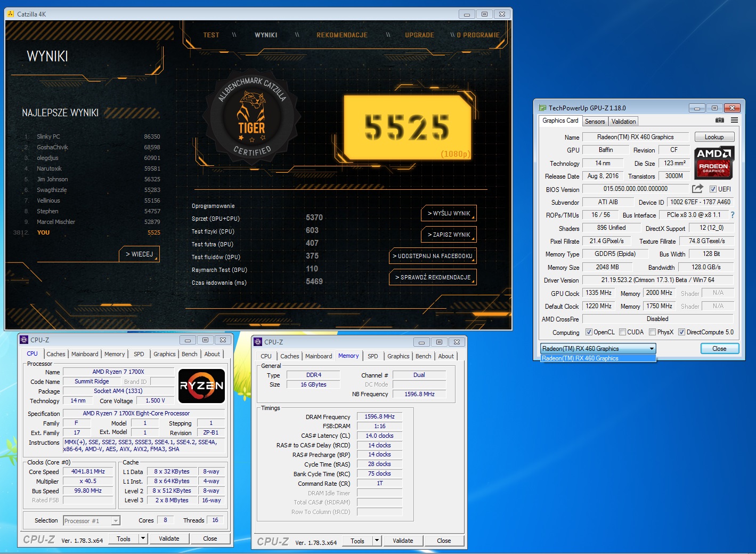Click the 5525 score panel in Catzilla
Screen dimensions: 756x554
[x=408, y=128]
